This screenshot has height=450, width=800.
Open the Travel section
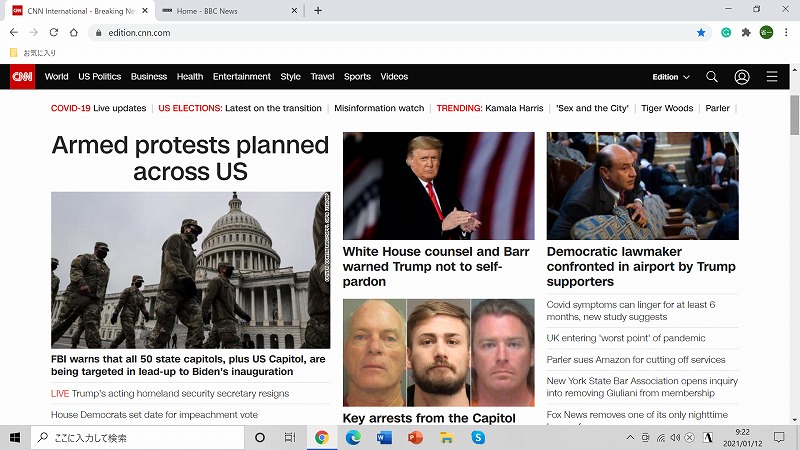tap(322, 77)
